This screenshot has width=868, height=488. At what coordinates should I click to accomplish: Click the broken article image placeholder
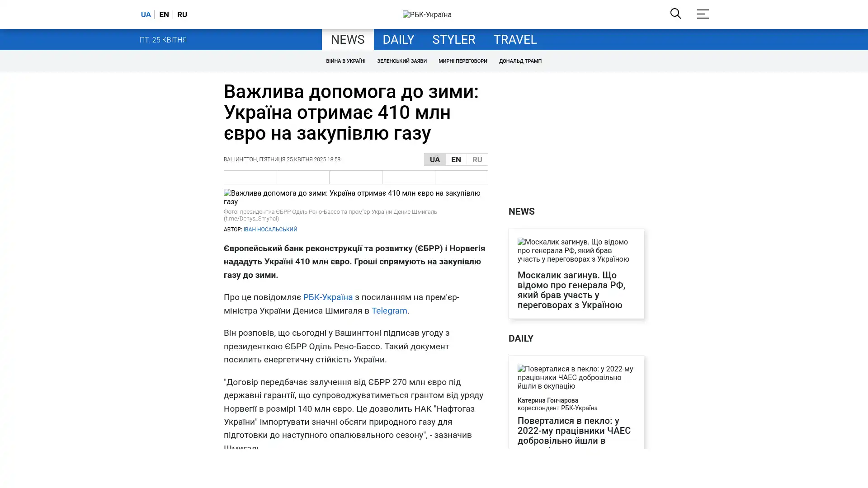click(355, 197)
